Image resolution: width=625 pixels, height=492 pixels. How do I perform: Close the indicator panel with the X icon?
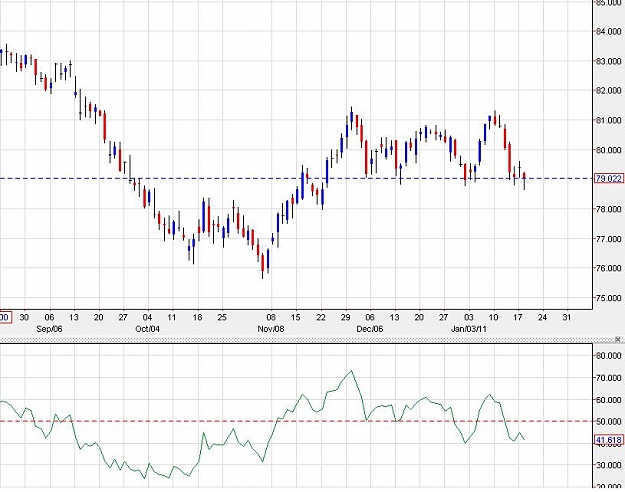pyautogui.click(x=617, y=339)
